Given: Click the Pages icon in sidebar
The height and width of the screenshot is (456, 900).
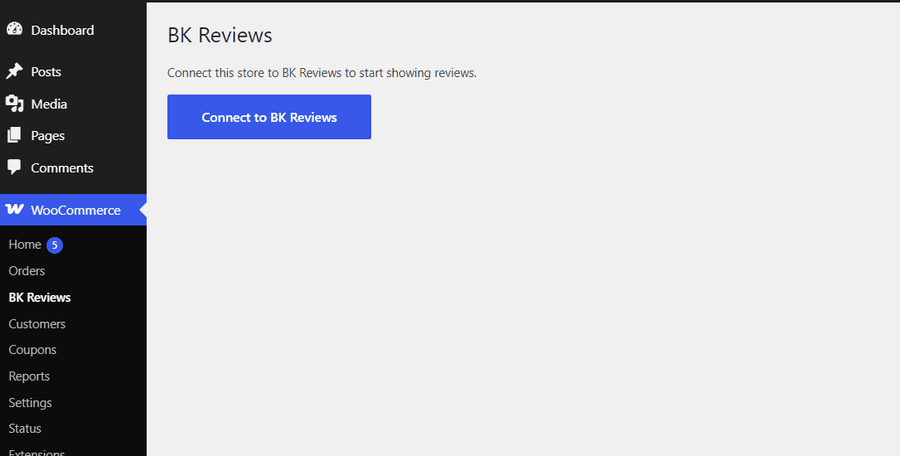Looking at the screenshot, I should click(x=14, y=136).
